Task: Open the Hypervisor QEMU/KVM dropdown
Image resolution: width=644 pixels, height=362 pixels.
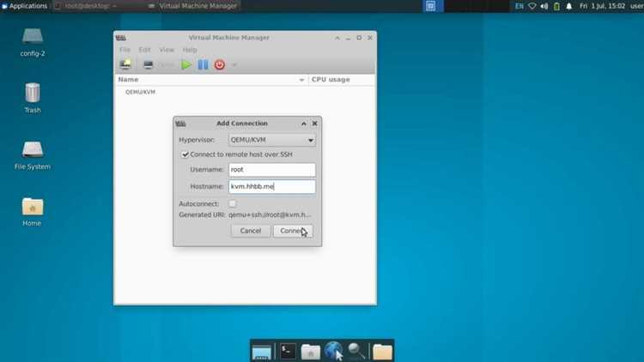Action: pos(272,140)
